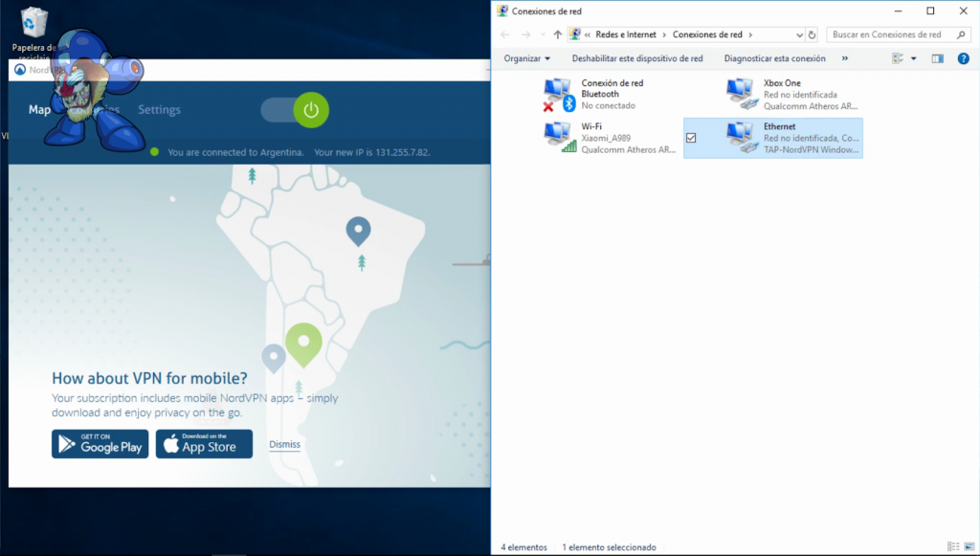Expand the Organizar dropdown menu
The width and height of the screenshot is (980, 556).
point(527,58)
